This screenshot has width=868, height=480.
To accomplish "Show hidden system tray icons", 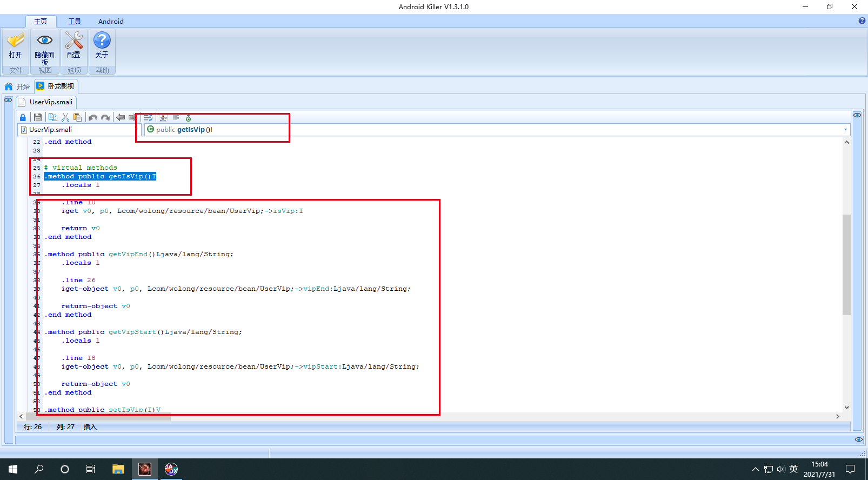I will pyautogui.click(x=755, y=469).
